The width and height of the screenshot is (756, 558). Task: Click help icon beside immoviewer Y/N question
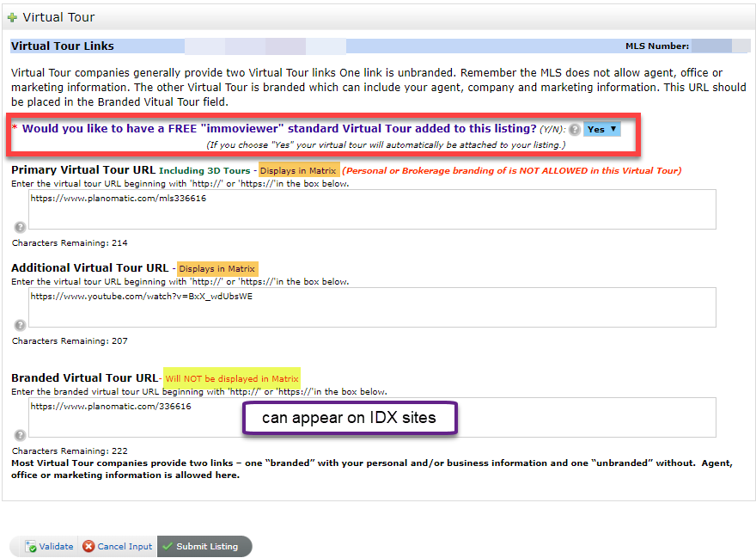(575, 129)
